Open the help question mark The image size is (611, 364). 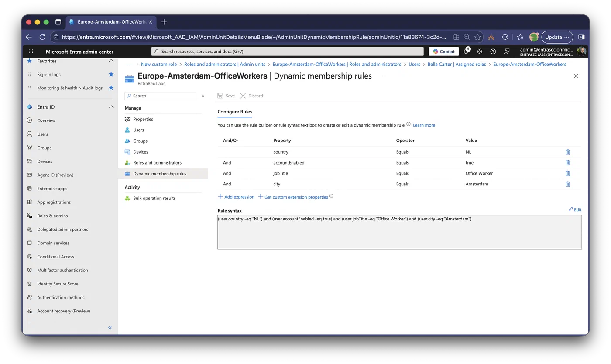tap(493, 52)
